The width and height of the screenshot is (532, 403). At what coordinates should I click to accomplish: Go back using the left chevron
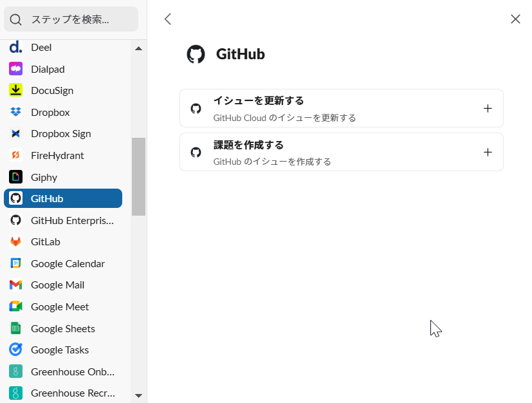click(x=168, y=19)
